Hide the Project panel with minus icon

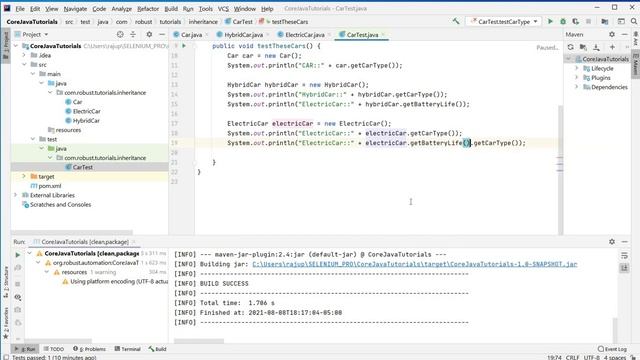click(x=162, y=35)
